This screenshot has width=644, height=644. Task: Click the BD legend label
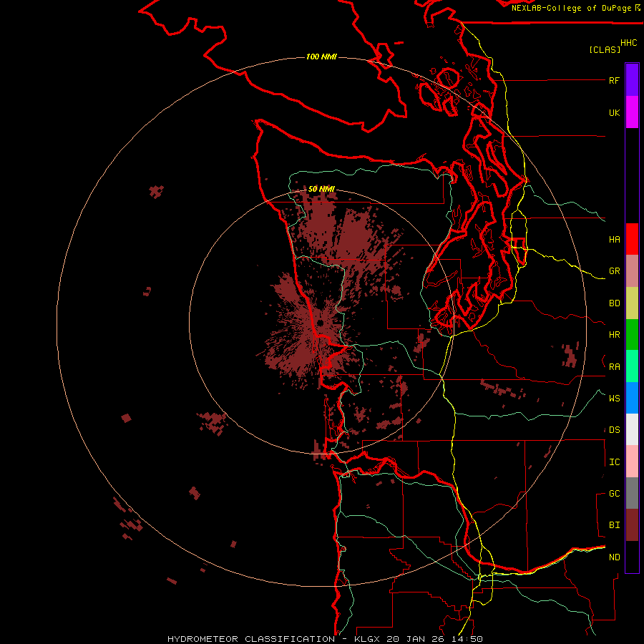pos(614,303)
